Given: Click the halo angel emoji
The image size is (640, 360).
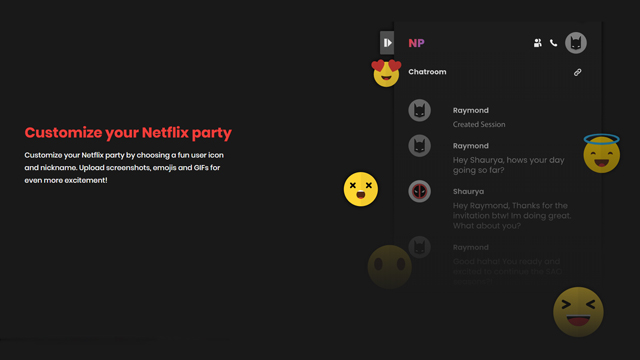Looking at the screenshot, I should click(x=602, y=153).
